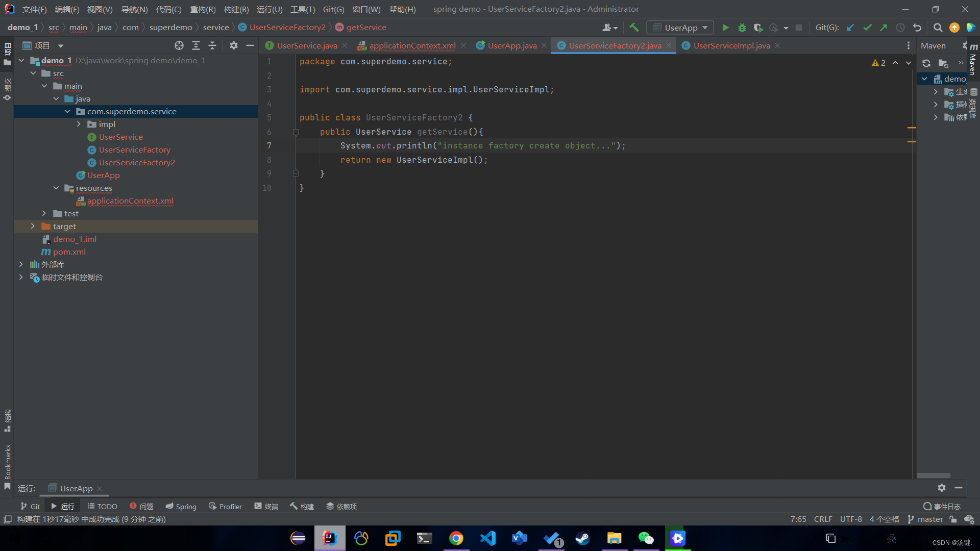Switch to applicationContext.xml editor tab
Screen dimensions: 980x551
[x=412, y=45]
